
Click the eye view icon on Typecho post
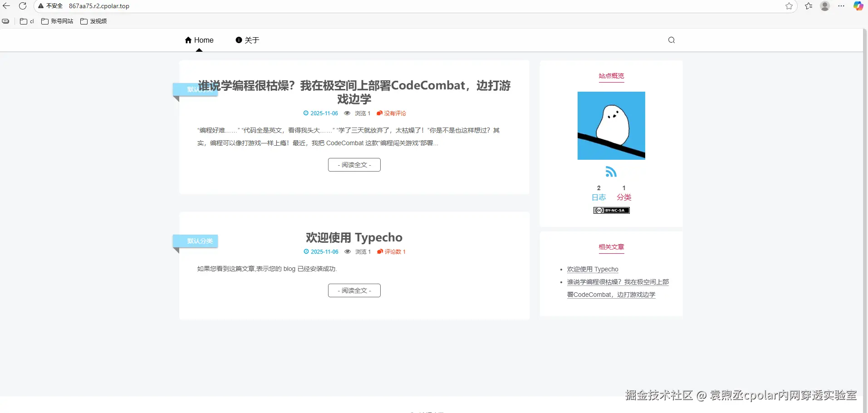tap(348, 251)
